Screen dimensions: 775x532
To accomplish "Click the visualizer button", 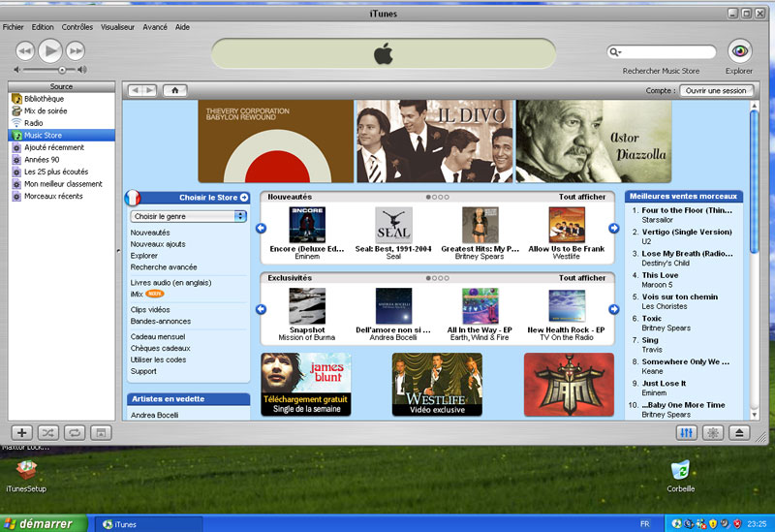I will coord(713,433).
